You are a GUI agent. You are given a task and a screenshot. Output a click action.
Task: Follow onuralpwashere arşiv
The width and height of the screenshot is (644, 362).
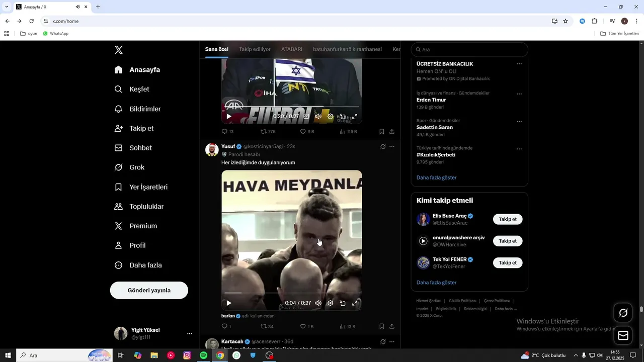click(508, 241)
